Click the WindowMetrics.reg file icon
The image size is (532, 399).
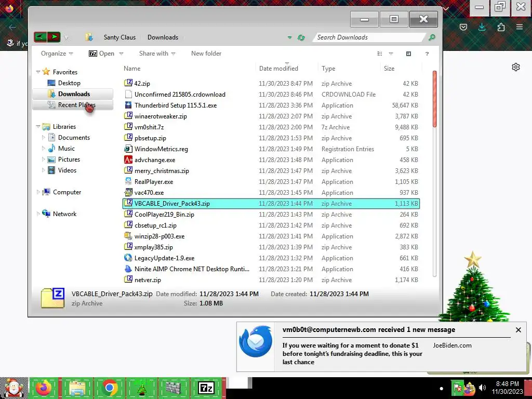[128, 149]
